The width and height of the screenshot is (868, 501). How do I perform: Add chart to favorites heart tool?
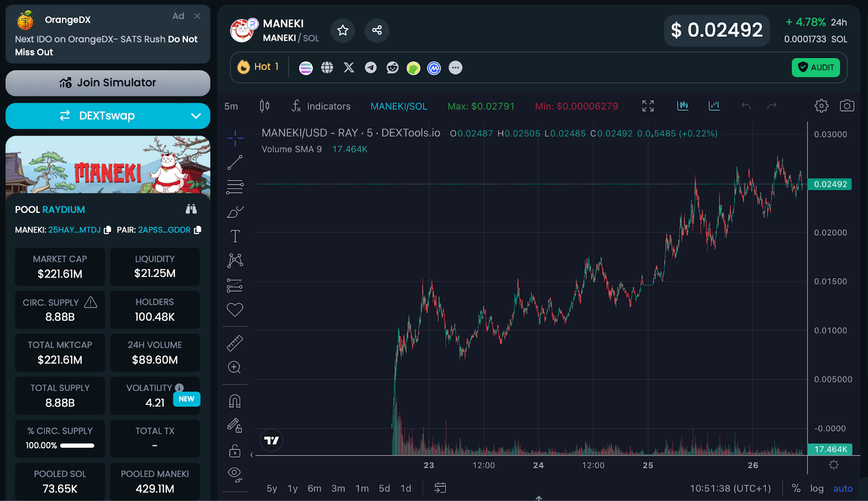(x=235, y=310)
